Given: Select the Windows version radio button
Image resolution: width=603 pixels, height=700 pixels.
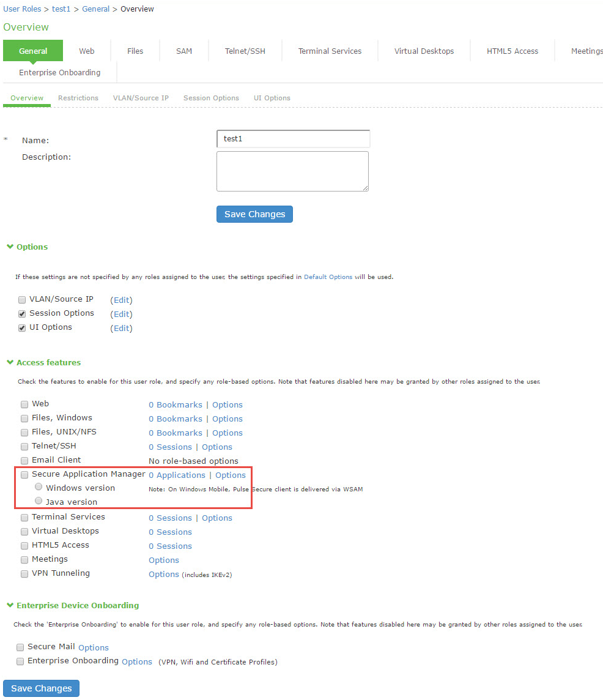Looking at the screenshot, I should [x=39, y=486].
